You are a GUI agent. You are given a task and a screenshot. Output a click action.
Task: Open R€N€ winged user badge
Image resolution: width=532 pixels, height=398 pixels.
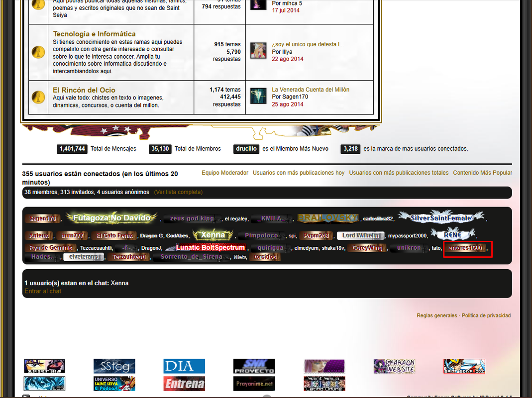pos(453,234)
